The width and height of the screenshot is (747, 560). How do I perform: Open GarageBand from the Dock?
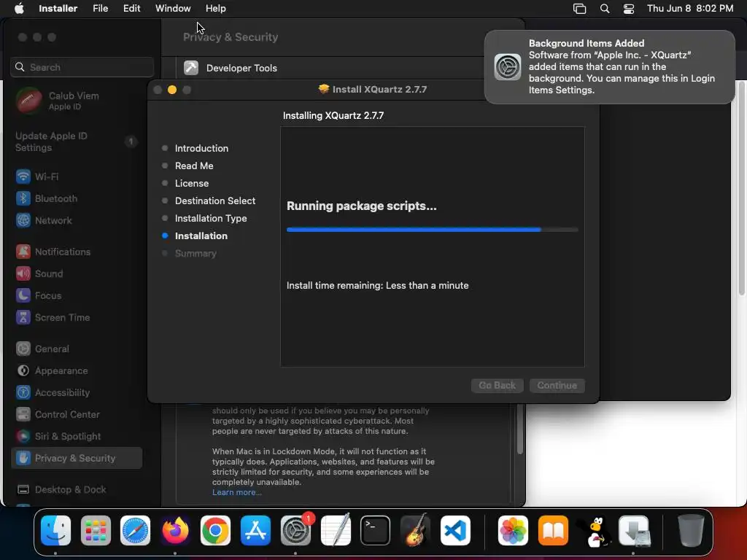(415, 530)
